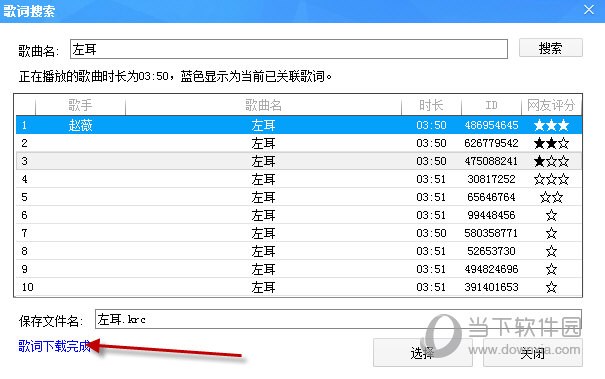605x379 pixels.
Task: Select the result with ID 391401653
Action: point(299,287)
